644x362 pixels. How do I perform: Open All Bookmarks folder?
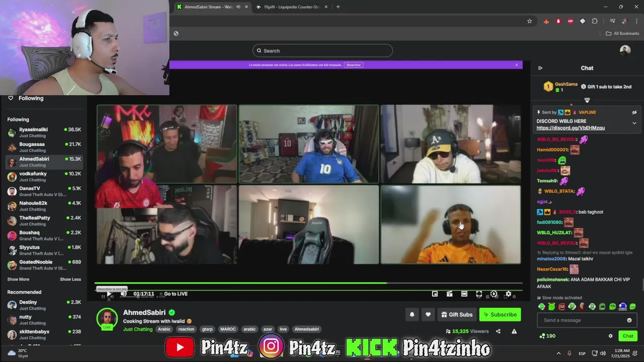tap(622, 34)
